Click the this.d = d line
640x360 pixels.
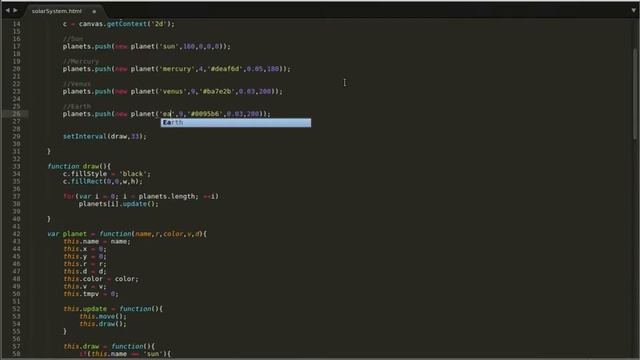tap(84, 271)
